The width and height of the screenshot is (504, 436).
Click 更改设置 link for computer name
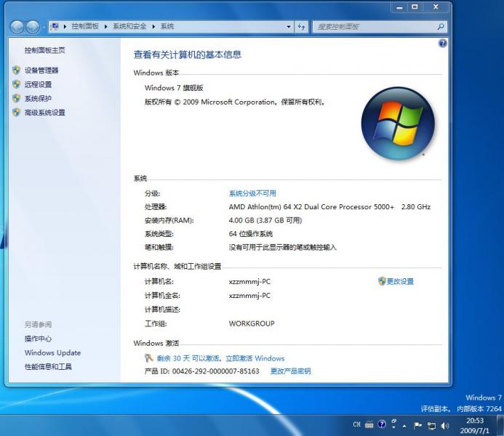click(400, 281)
